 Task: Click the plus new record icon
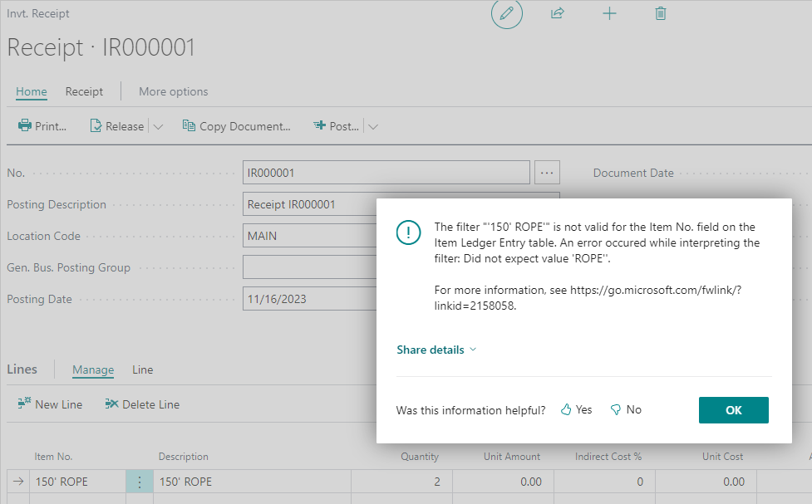click(x=609, y=13)
